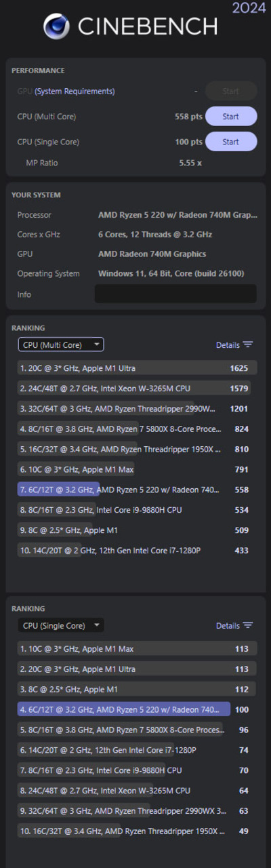Click the Details label in Multi Core ranking
The image size is (271, 868).
[x=228, y=345]
